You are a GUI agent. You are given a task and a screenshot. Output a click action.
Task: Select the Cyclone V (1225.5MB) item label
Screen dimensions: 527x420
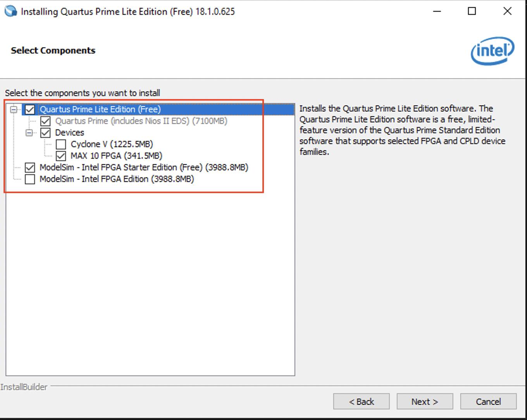tap(112, 144)
